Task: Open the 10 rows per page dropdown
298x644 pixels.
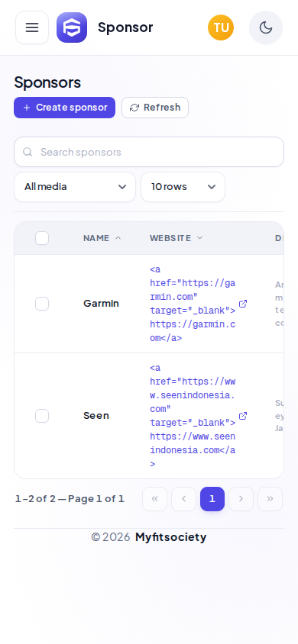Action: click(183, 187)
